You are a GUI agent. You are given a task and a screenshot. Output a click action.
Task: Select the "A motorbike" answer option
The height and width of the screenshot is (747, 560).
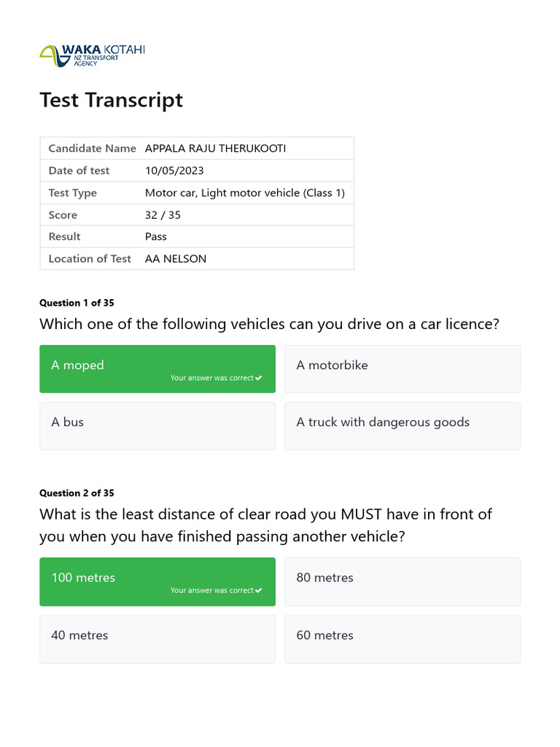click(x=402, y=368)
